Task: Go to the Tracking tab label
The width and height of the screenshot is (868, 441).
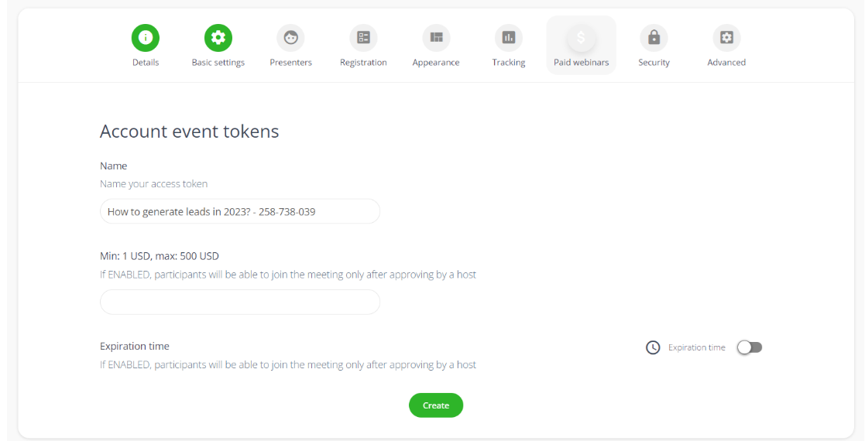Action: pyautogui.click(x=509, y=63)
